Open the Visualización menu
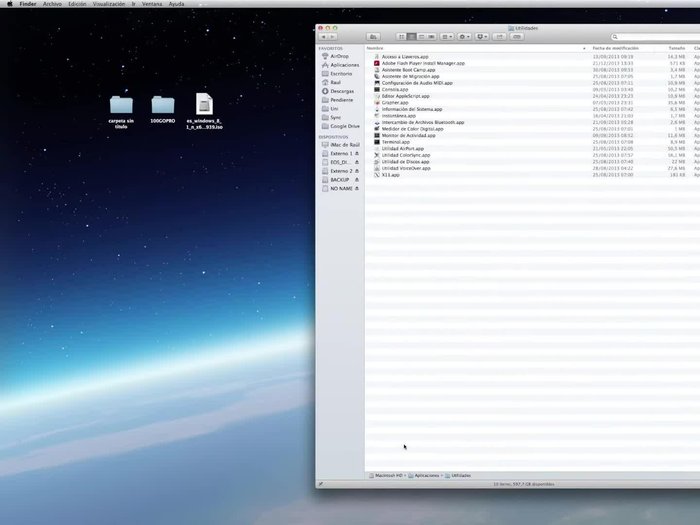The width and height of the screenshot is (700, 525). tap(110, 4)
